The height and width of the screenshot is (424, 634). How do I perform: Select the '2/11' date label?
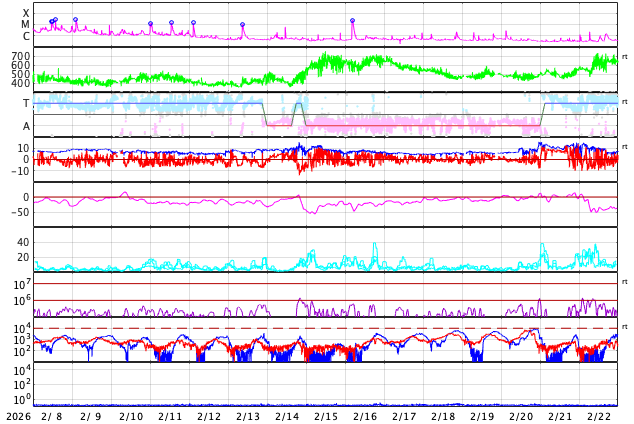coord(170,417)
